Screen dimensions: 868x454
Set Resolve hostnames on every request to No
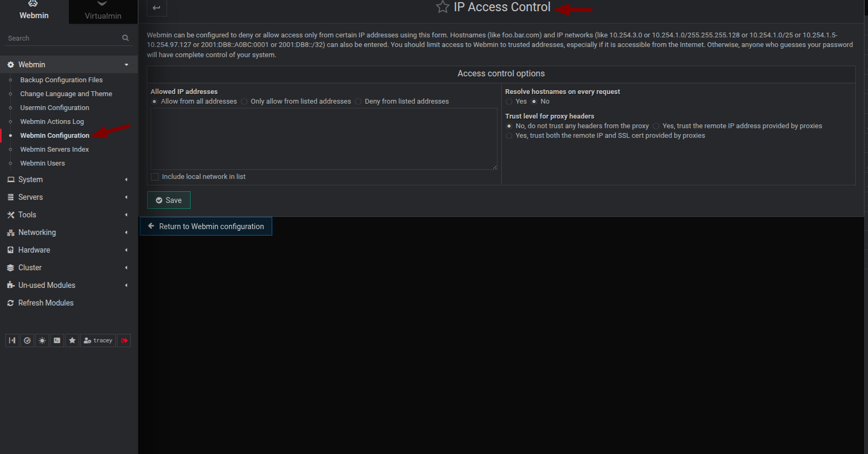(534, 101)
